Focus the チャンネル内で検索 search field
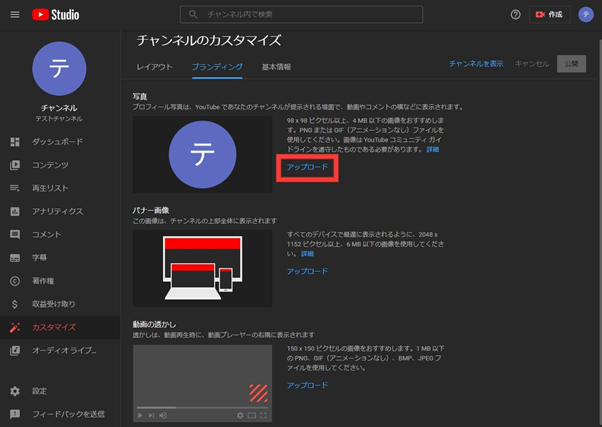602x427 pixels. click(301, 14)
